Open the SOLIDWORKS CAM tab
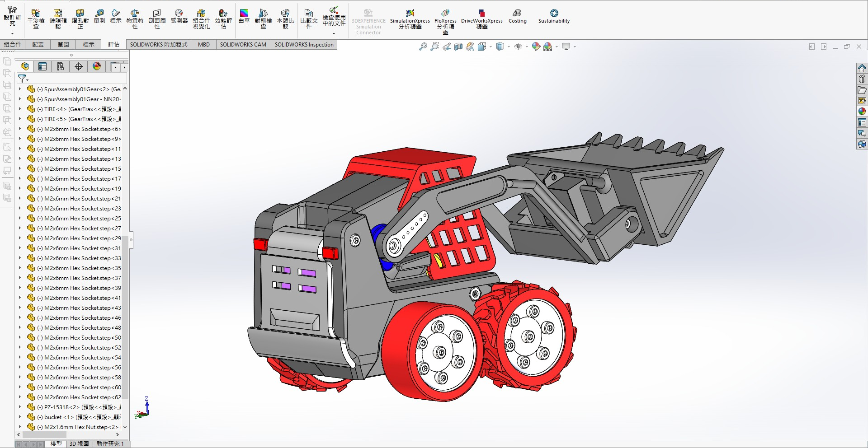 click(x=243, y=44)
